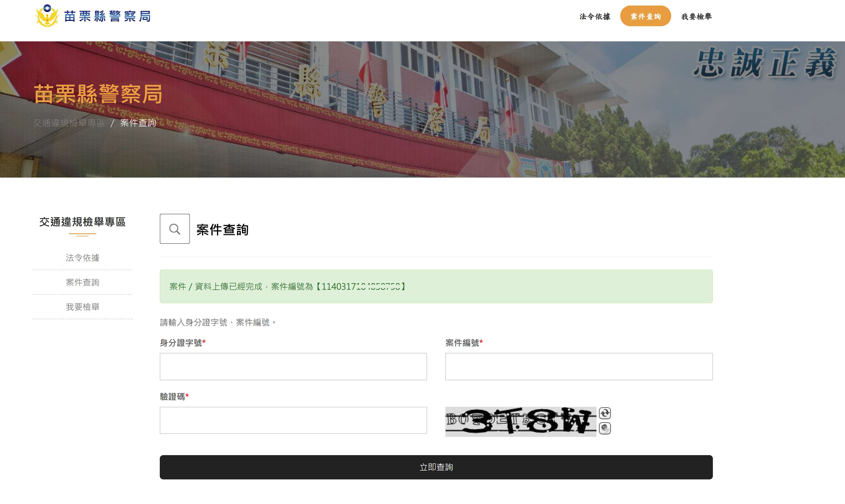Focus the 驗證碼 input field

293,420
